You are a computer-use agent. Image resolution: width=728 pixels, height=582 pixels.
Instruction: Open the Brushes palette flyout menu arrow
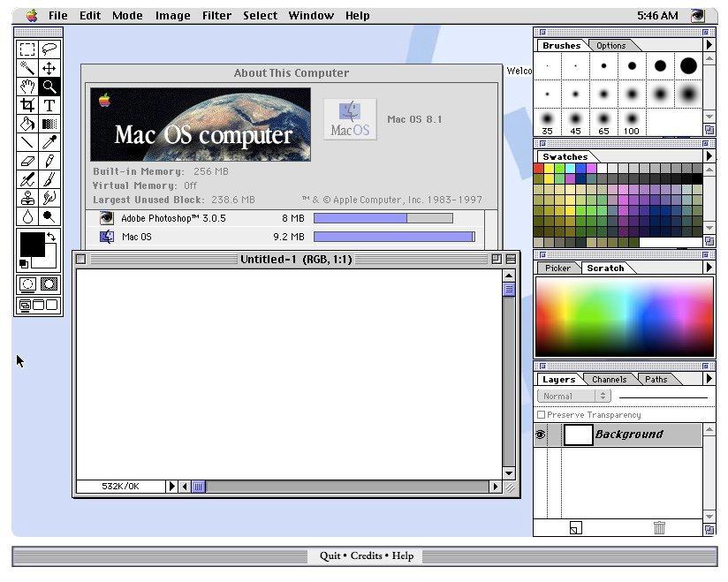[x=709, y=45]
